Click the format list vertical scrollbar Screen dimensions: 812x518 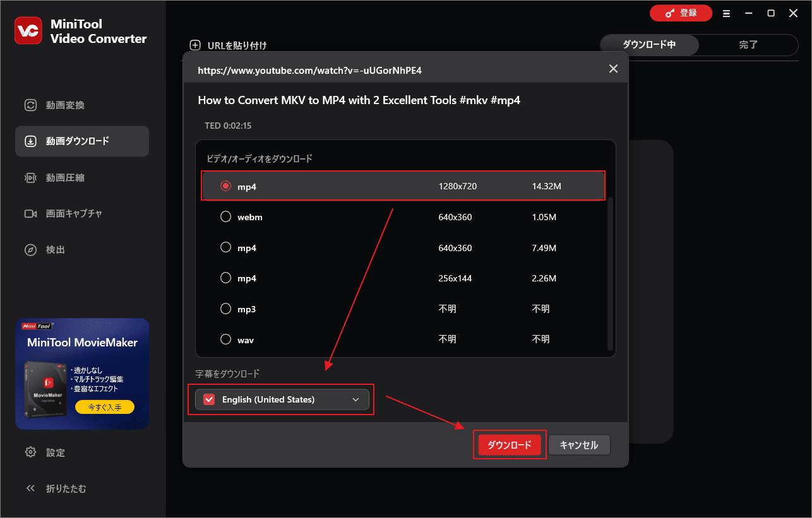tap(609, 274)
